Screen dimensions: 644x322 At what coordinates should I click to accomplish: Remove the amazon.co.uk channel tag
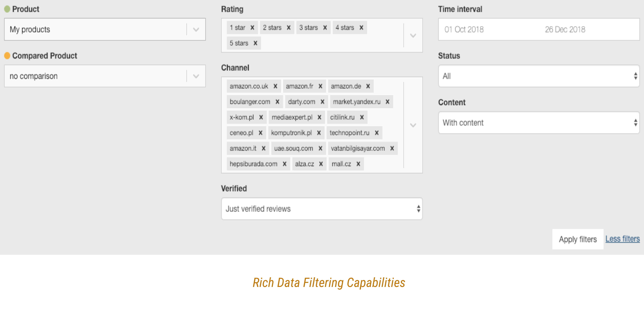click(275, 86)
